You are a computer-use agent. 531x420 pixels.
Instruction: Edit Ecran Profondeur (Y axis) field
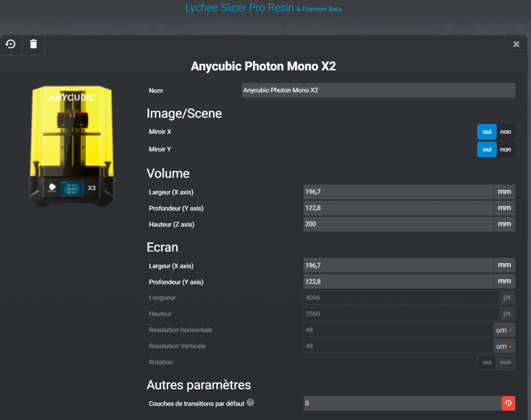[398, 281]
